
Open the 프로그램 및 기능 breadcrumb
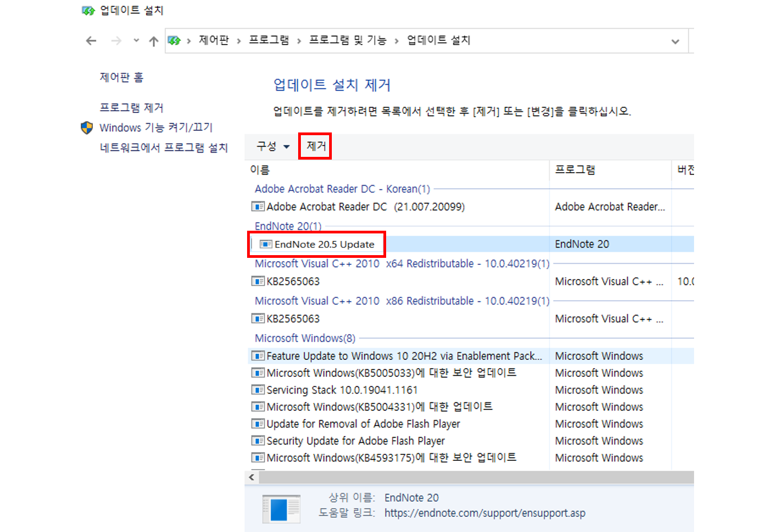click(348, 40)
